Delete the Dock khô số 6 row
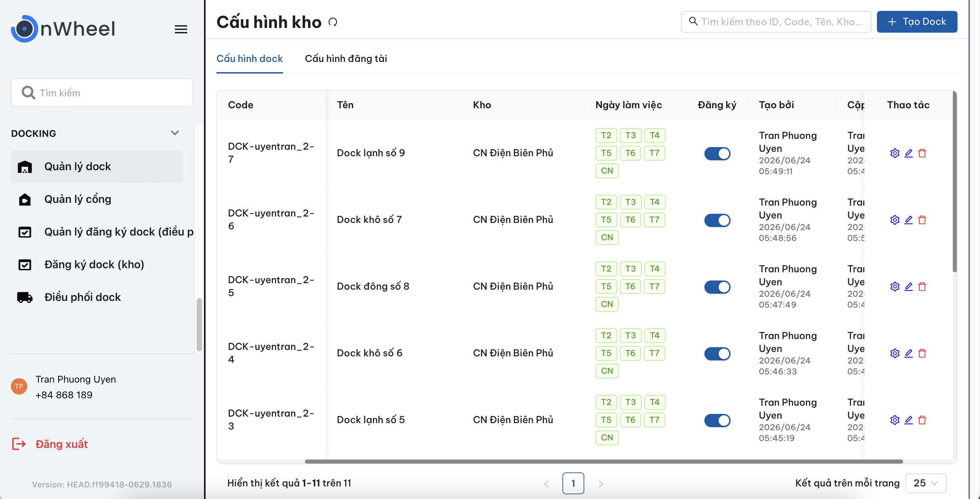Viewport: 980px width, 499px height. (922, 353)
